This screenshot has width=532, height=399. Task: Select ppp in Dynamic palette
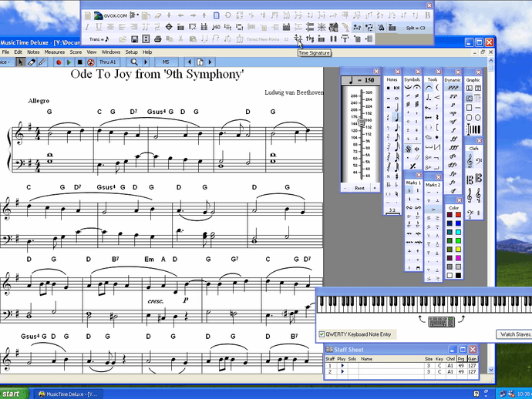(x=453, y=88)
